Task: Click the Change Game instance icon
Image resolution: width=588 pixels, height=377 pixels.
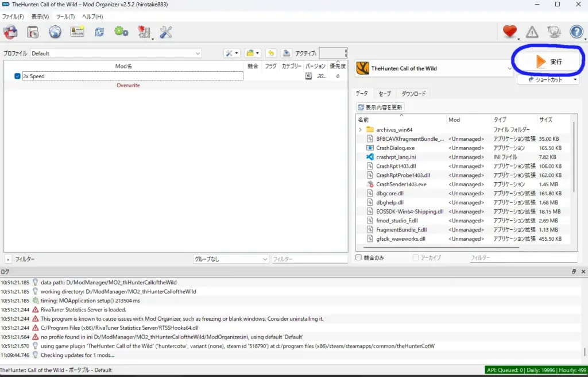Action: tap(10, 32)
